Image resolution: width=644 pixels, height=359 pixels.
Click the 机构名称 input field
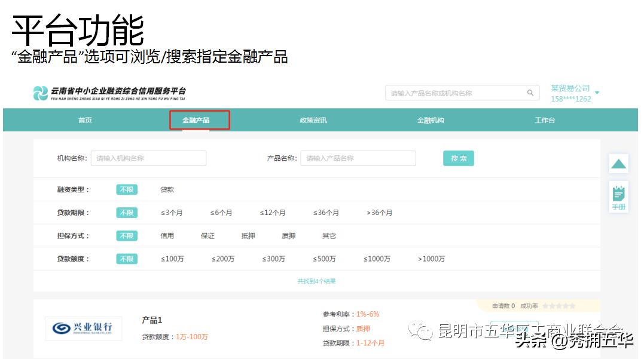click(148, 158)
